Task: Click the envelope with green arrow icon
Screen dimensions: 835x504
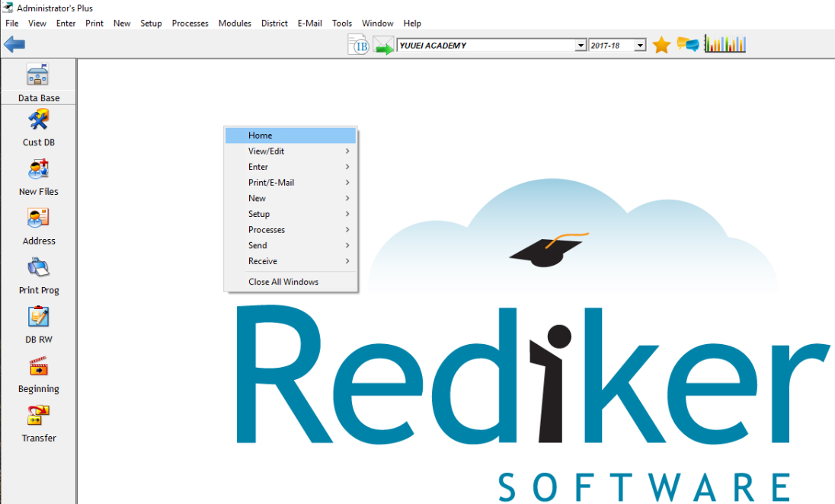Action: coord(383,45)
